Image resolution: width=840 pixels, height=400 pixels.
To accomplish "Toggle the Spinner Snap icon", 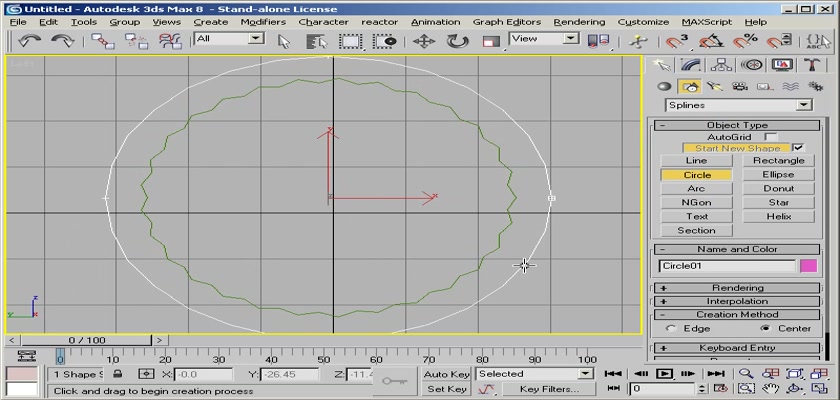I will (778, 41).
